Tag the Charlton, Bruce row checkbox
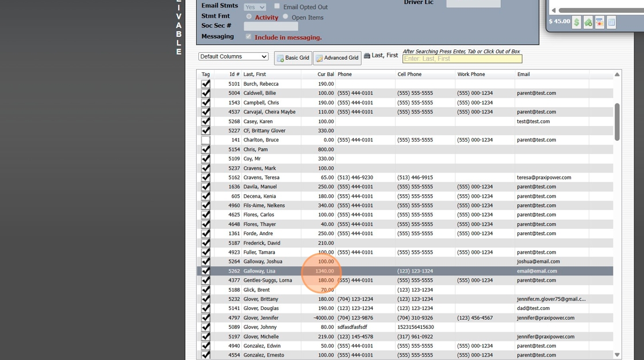 pos(206,140)
